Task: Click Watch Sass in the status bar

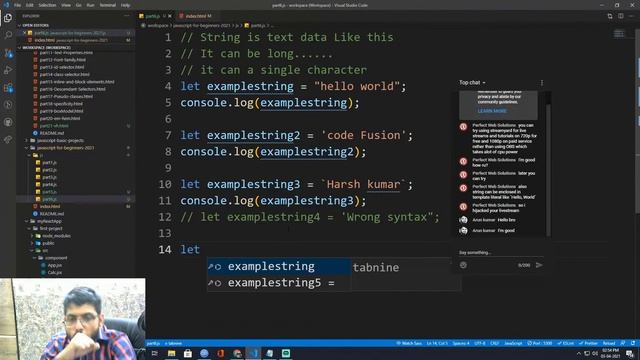Action: pos(409,343)
